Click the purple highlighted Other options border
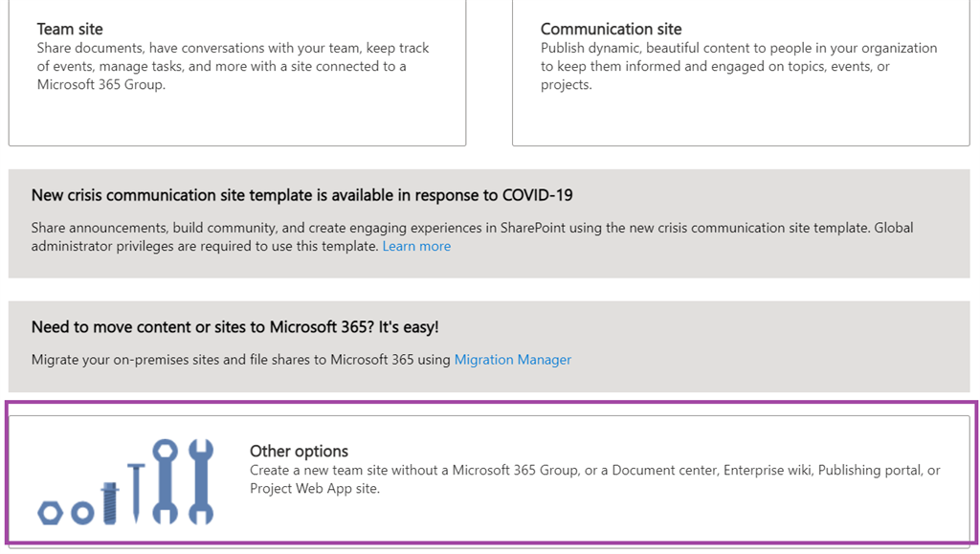980x554 pixels. coord(490,406)
